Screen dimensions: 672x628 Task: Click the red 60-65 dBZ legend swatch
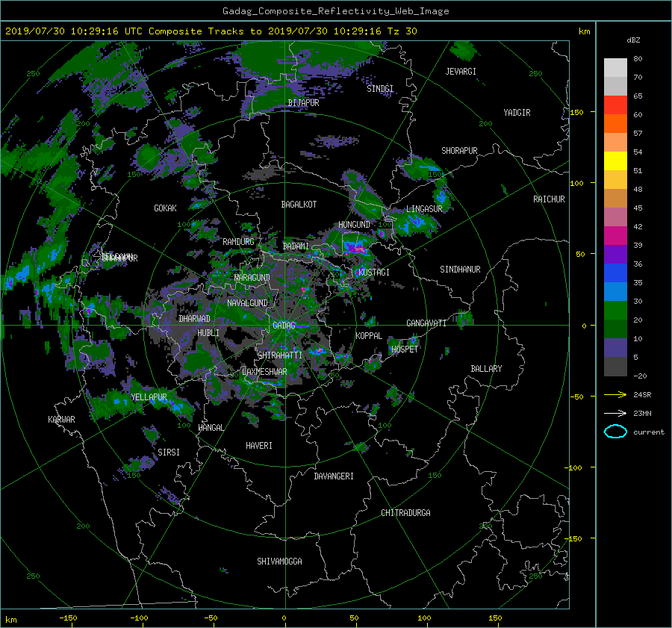615,105
